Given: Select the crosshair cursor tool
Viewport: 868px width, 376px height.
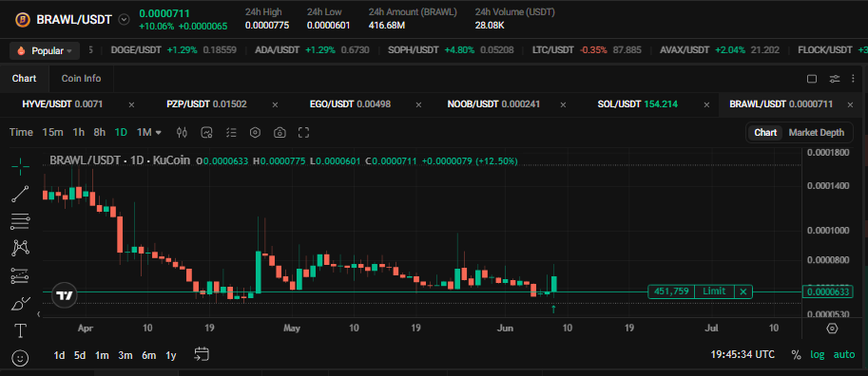Looking at the screenshot, I should [21, 166].
